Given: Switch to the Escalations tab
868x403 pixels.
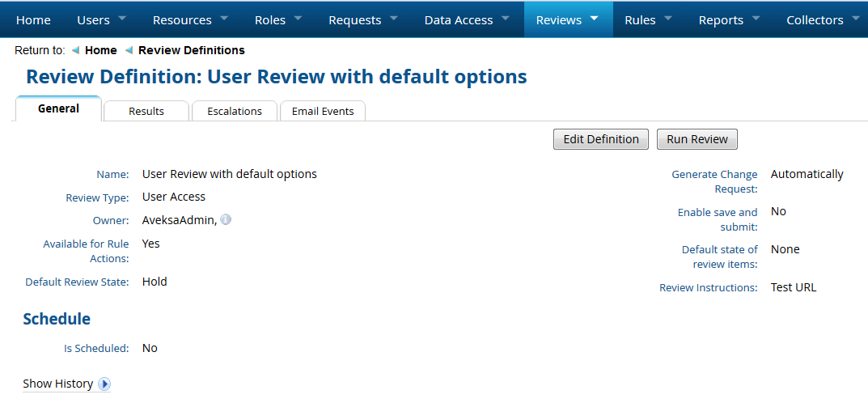Looking at the screenshot, I should (x=235, y=111).
